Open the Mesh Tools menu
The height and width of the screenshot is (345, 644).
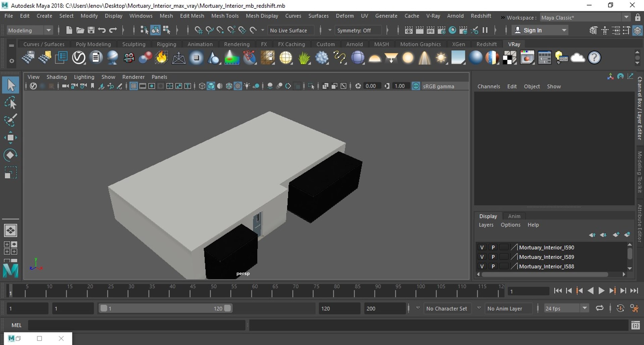point(225,16)
